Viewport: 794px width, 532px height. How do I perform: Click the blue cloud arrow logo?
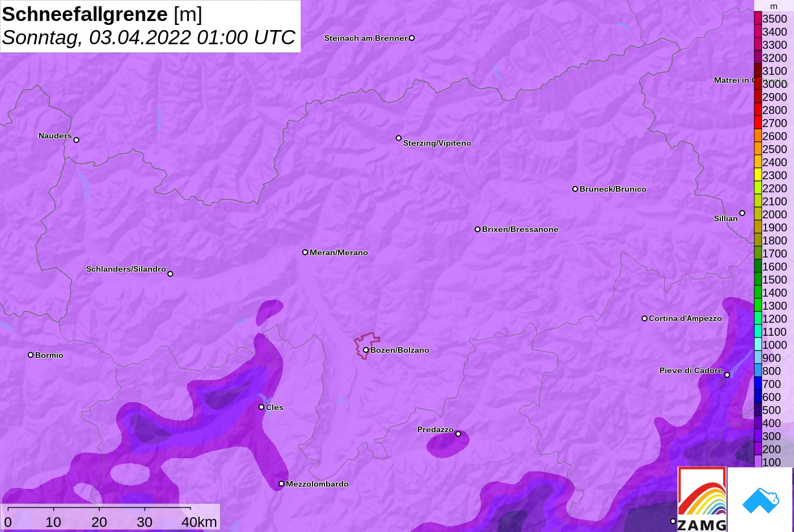761,501
